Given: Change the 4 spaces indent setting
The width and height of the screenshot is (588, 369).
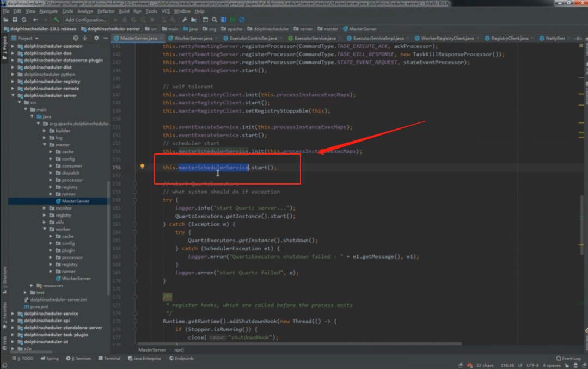Looking at the screenshot, I should coord(552,365).
